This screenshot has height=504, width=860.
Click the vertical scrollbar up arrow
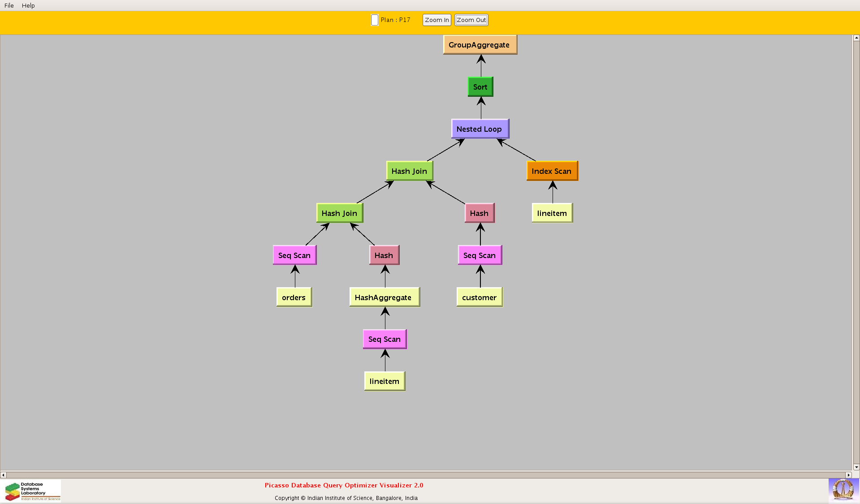856,38
